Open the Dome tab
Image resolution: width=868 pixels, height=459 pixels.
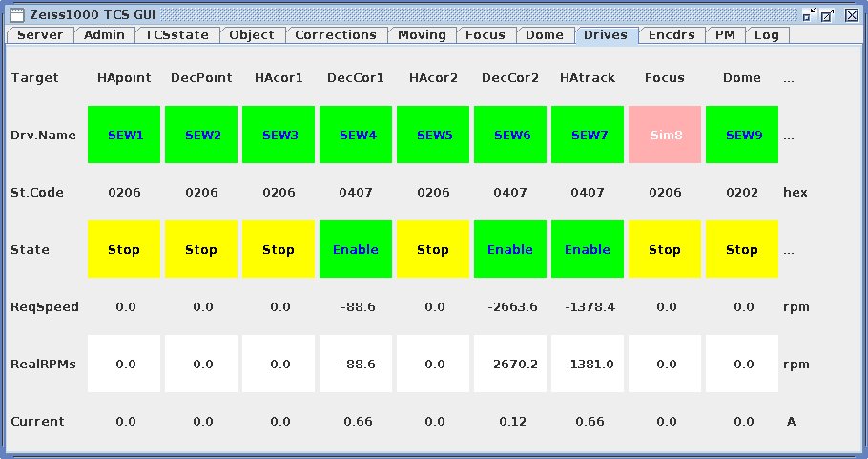545,35
